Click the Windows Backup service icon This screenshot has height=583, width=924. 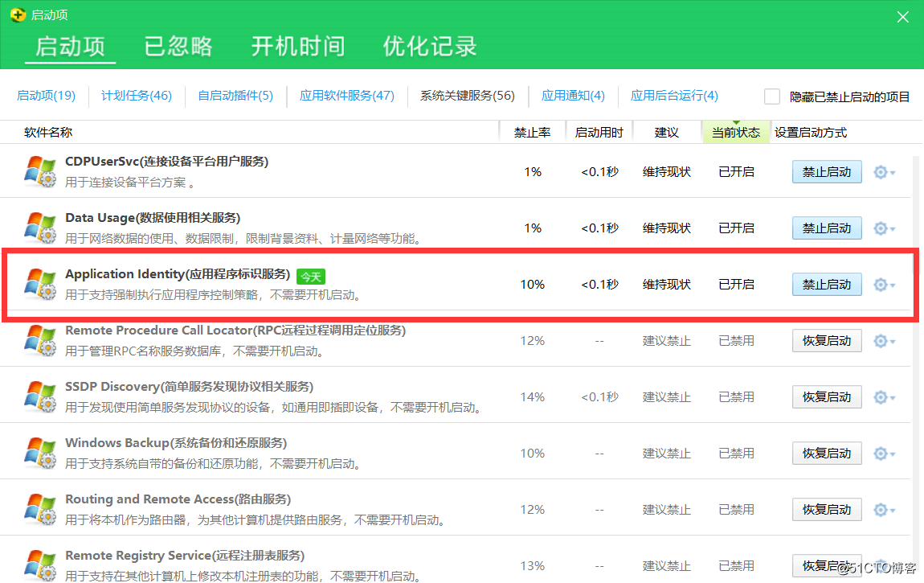[40, 453]
